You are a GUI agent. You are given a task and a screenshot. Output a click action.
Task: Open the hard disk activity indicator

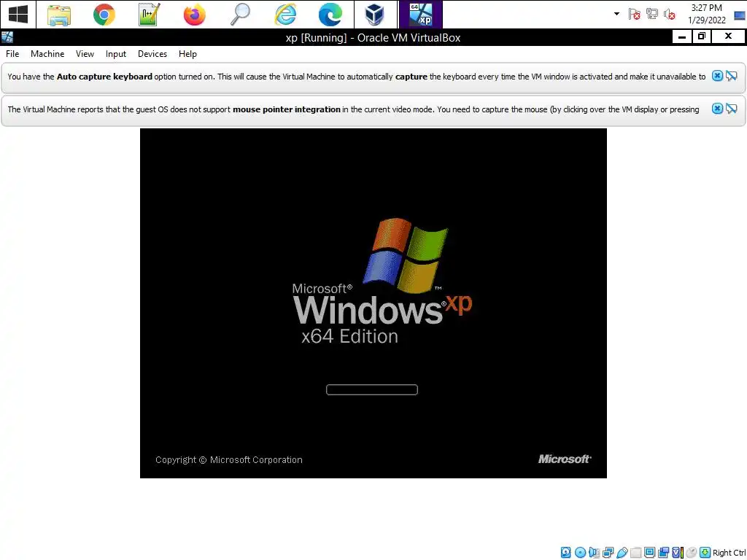565,553
